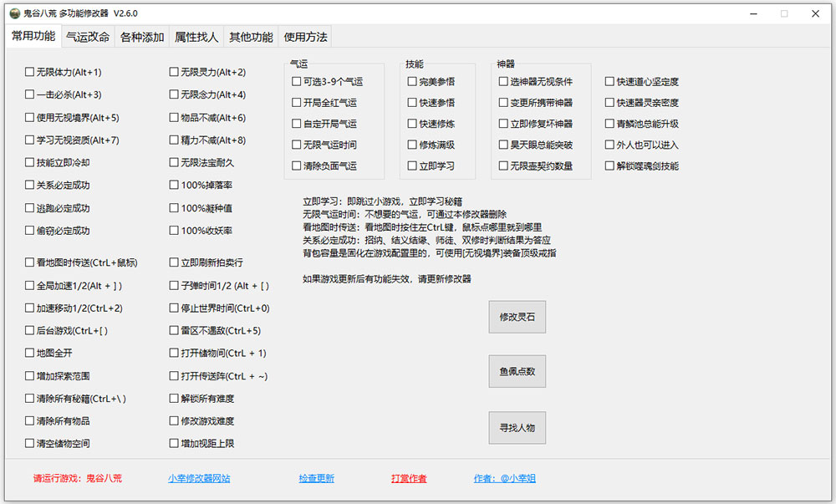
Task: Tick 立即学习 checkbox
Action: tap(431, 166)
